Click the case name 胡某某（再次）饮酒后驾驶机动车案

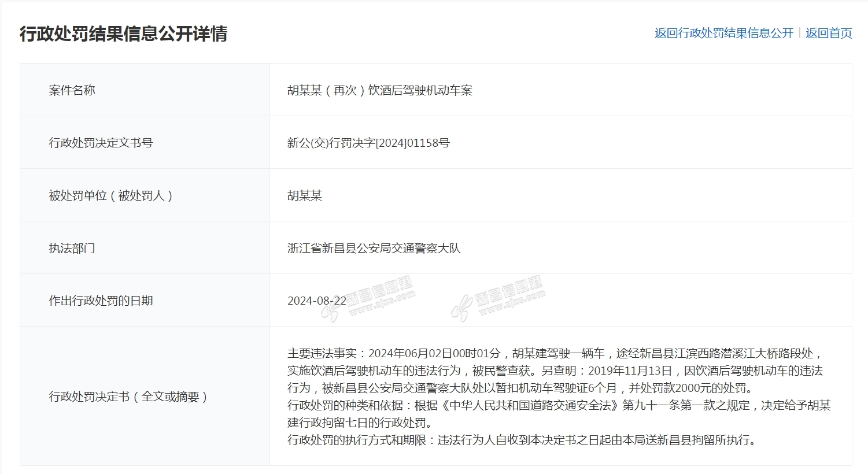(379, 90)
